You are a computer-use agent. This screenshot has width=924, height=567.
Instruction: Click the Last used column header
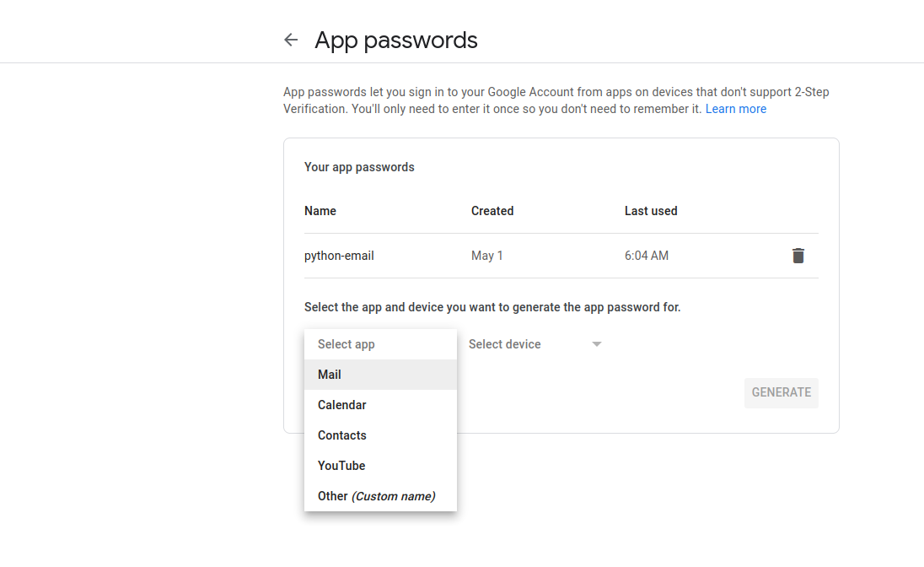651,211
